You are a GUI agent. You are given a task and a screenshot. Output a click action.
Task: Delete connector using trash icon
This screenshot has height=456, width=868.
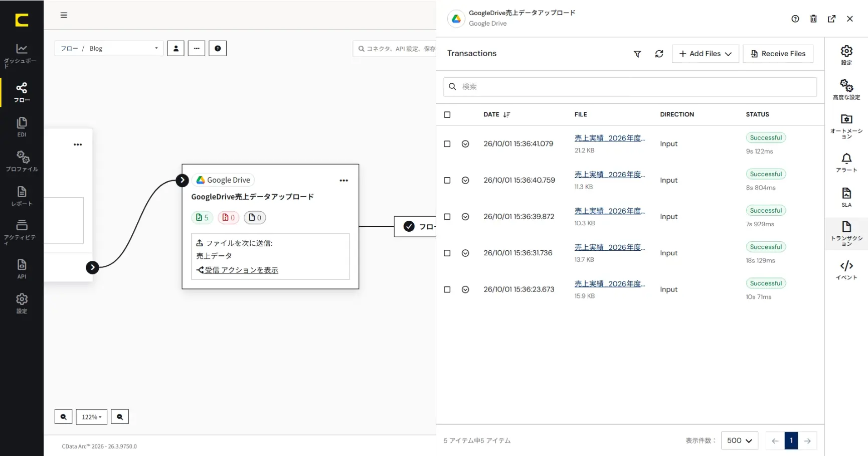pyautogui.click(x=813, y=19)
